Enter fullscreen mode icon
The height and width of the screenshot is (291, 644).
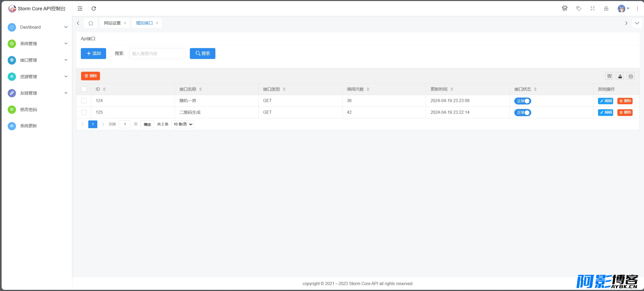(x=592, y=9)
